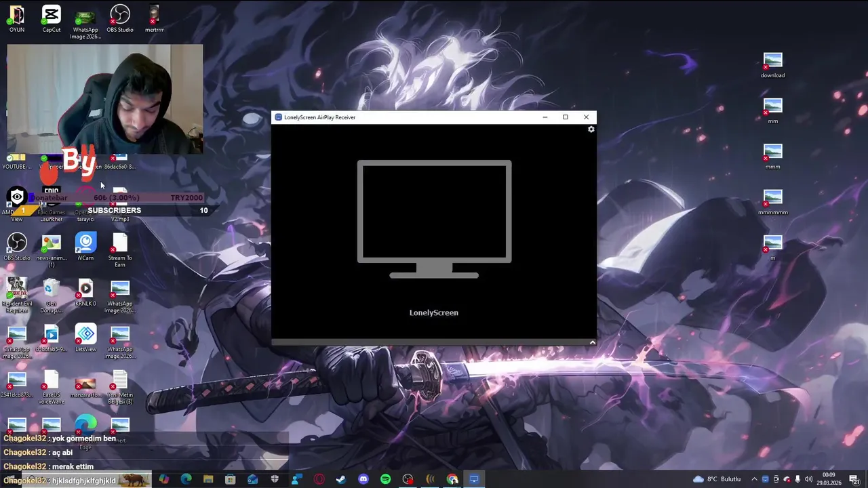This screenshot has width=868, height=488.
Task: Open File Explorer from the taskbar
Action: [x=208, y=479]
